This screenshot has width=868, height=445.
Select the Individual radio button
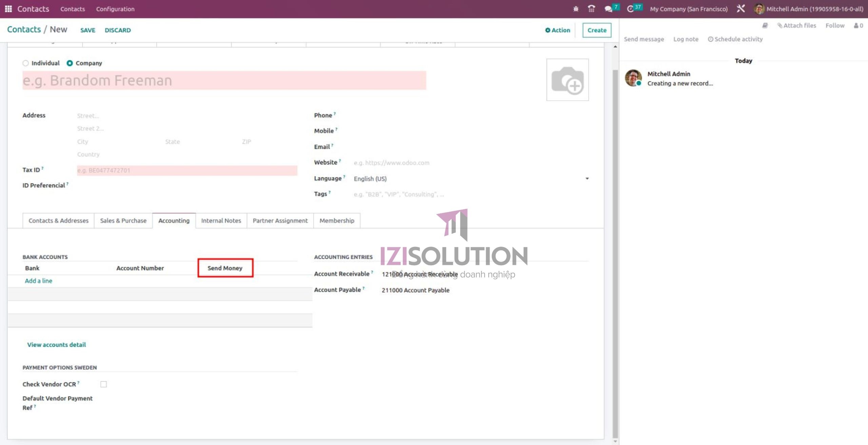[x=25, y=63]
